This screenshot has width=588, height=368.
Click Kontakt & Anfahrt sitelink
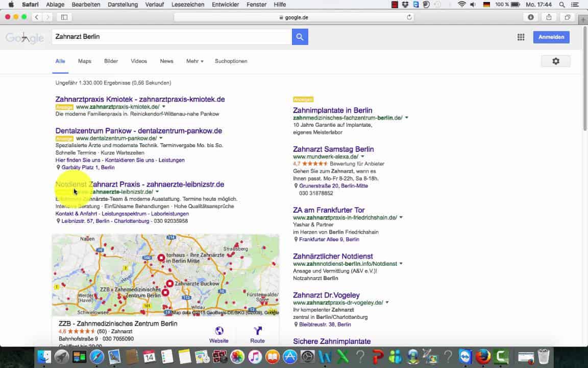(76, 214)
